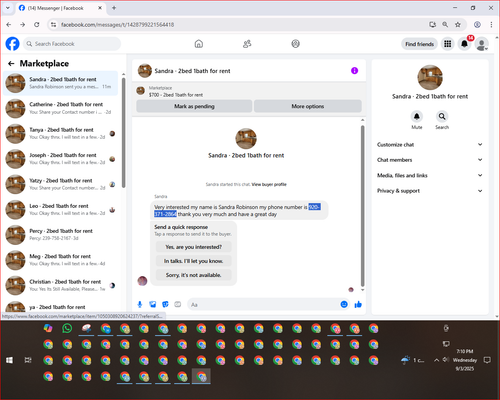
Task: Open Catherine - 2bed 1bath conversation
Action: [x=61, y=108]
